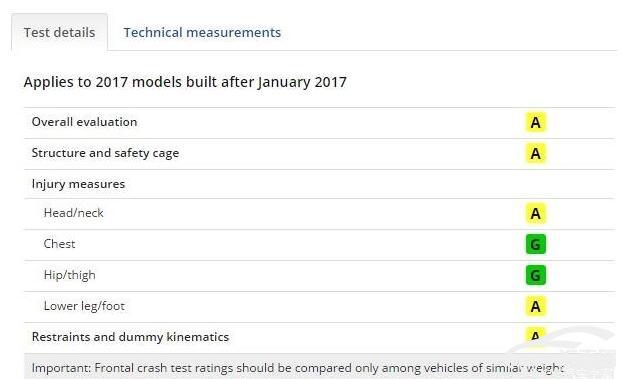This screenshot has height=379, width=621.
Task: Click the Lower leg/foot A rating badge
Action: [x=535, y=306]
